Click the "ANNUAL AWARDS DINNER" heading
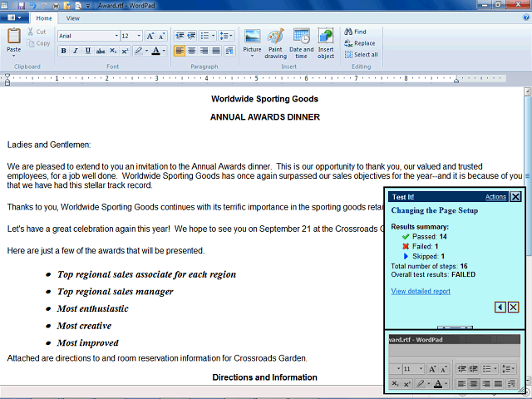Viewport: 532px width, 399px height. pyautogui.click(x=265, y=117)
